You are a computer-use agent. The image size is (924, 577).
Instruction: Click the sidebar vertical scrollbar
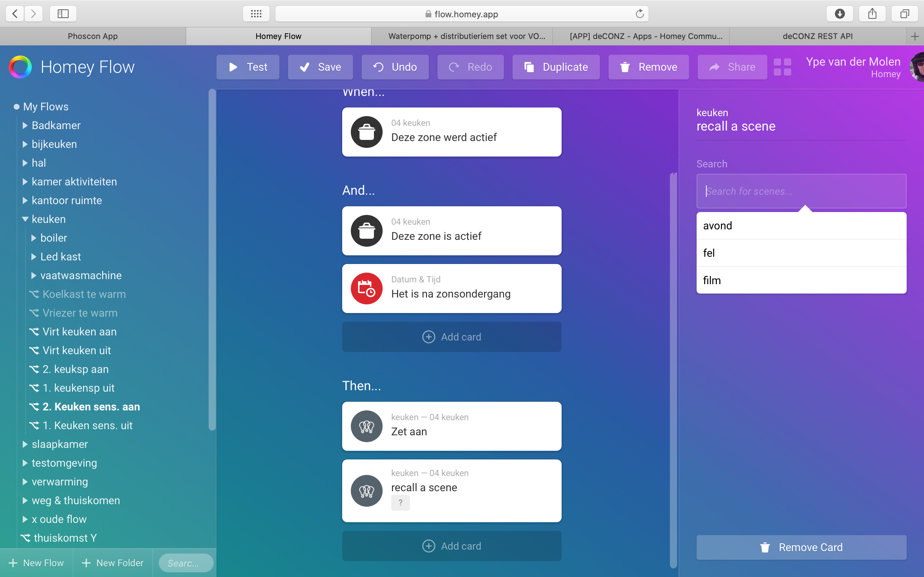click(212, 260)
